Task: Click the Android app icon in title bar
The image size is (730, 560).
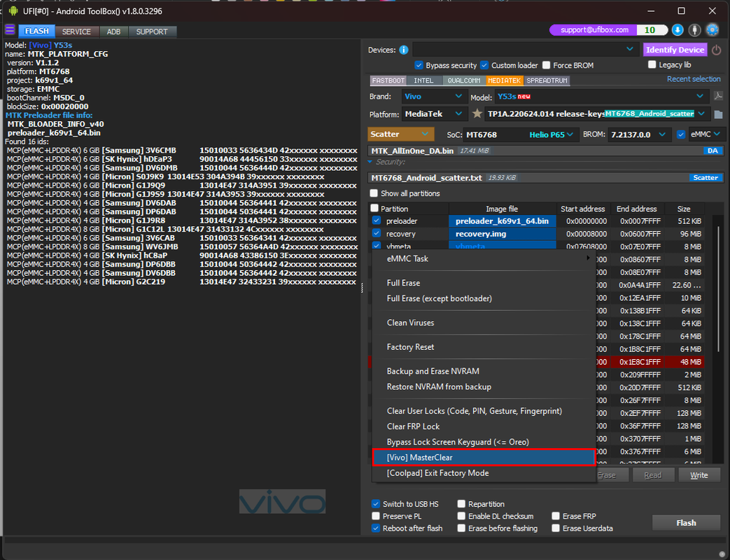Action: point(13,10)
